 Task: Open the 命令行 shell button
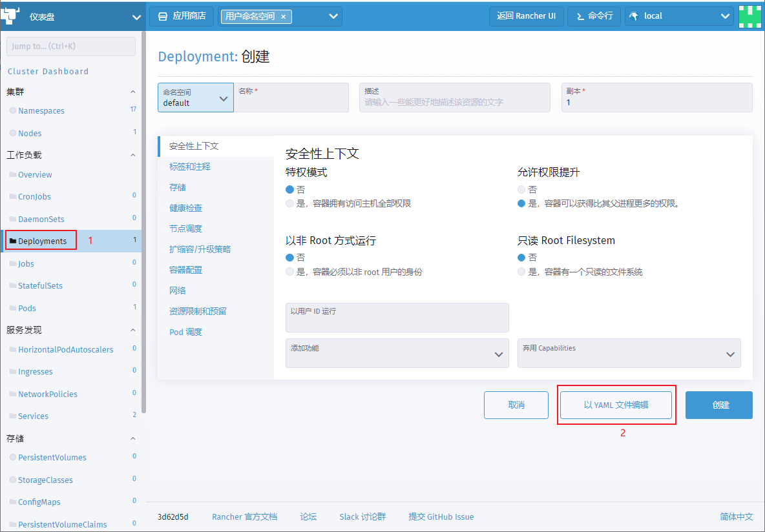594,17
